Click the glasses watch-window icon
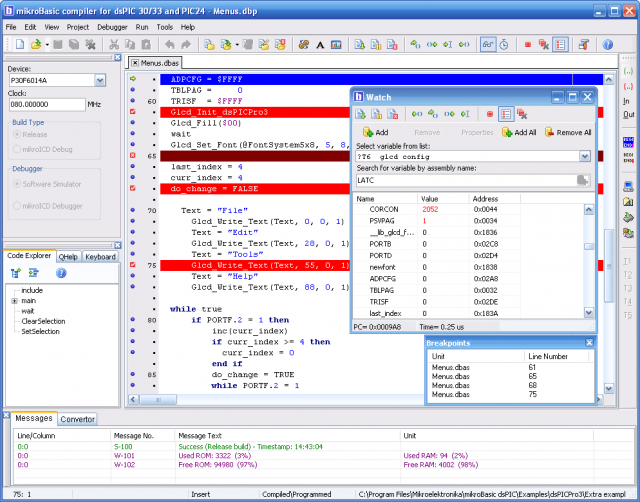Screen dimensions: 640x502 coord(488,44)
